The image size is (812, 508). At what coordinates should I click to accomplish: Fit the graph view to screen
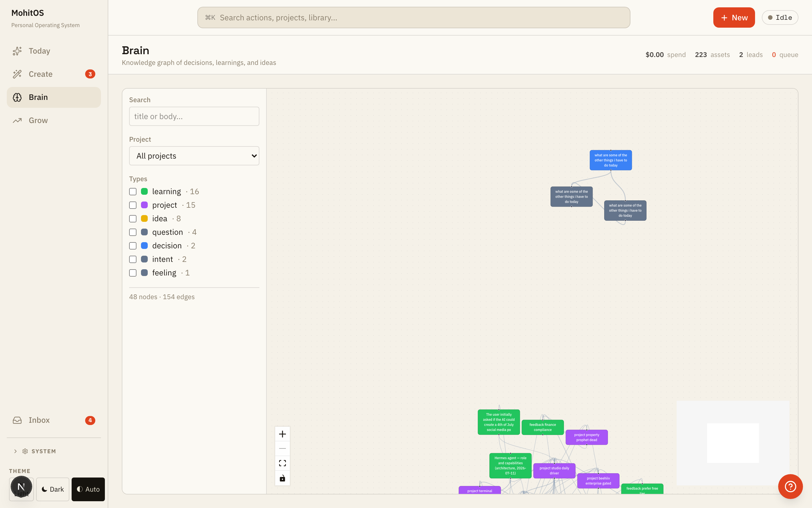[x=283, y=463]
